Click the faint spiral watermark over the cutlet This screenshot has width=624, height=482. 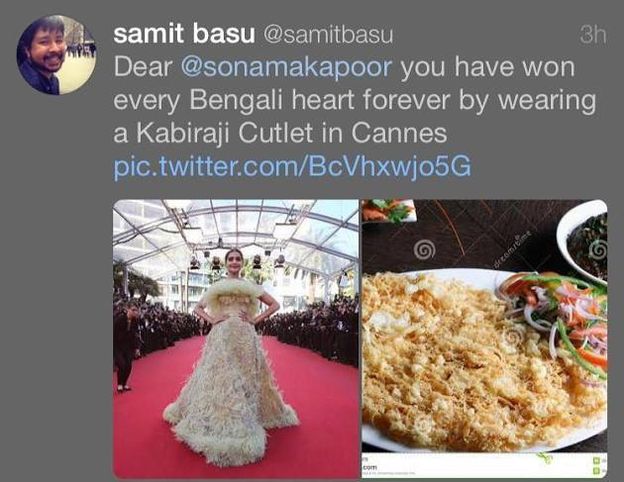point(513,337)
